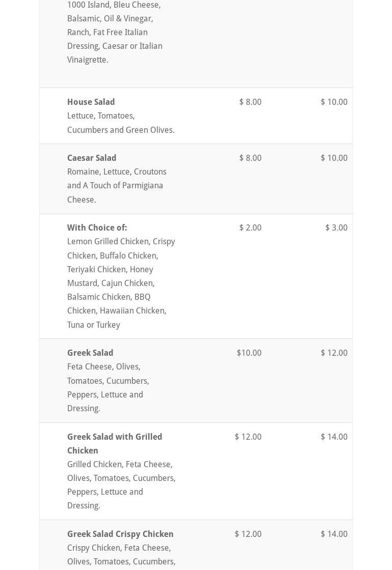This screenshot has width=392, height=570.
Task: Choose the $8.00 price for Caesar Salad
Action: 250,158
